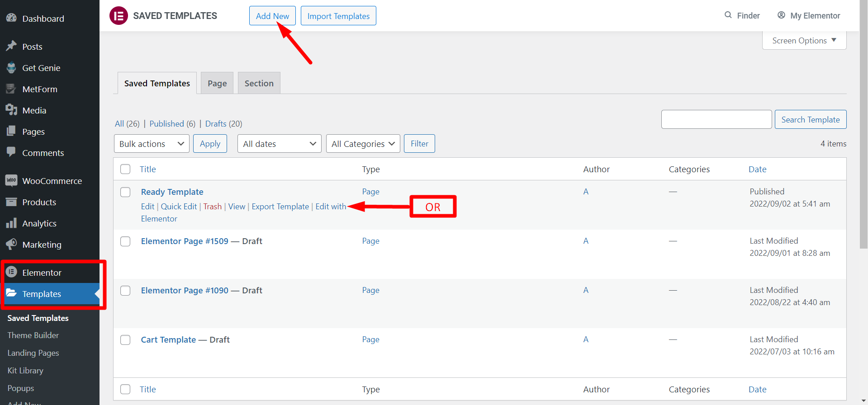Filter by Published (6) templates
868x405 pixels.
pyautogui.click(x=172, y=124)
